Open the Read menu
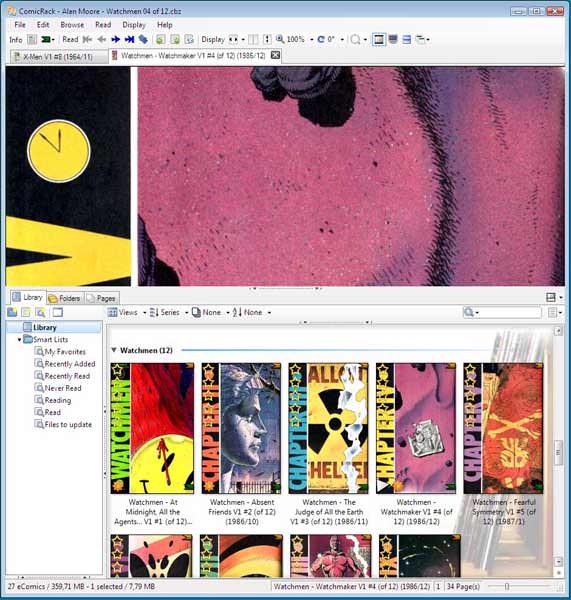571x600 pixels. point(103,25)
